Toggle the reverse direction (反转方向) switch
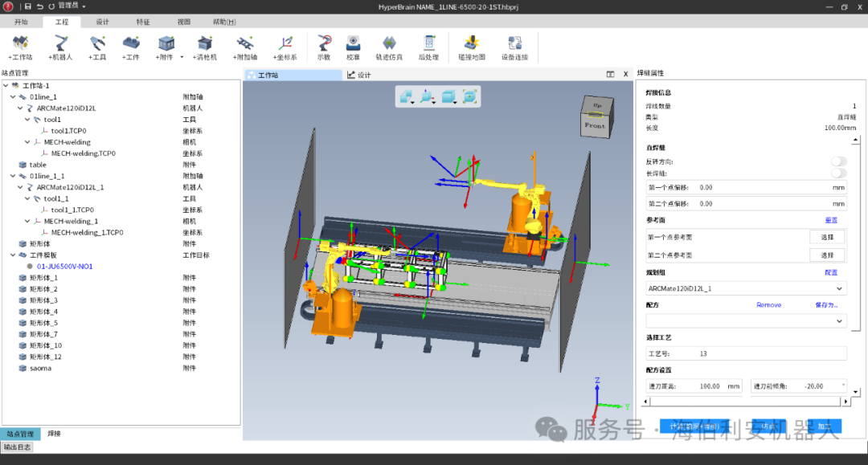Image resolution: width=868 pixels, height=465 pixels. pos(838,161)
